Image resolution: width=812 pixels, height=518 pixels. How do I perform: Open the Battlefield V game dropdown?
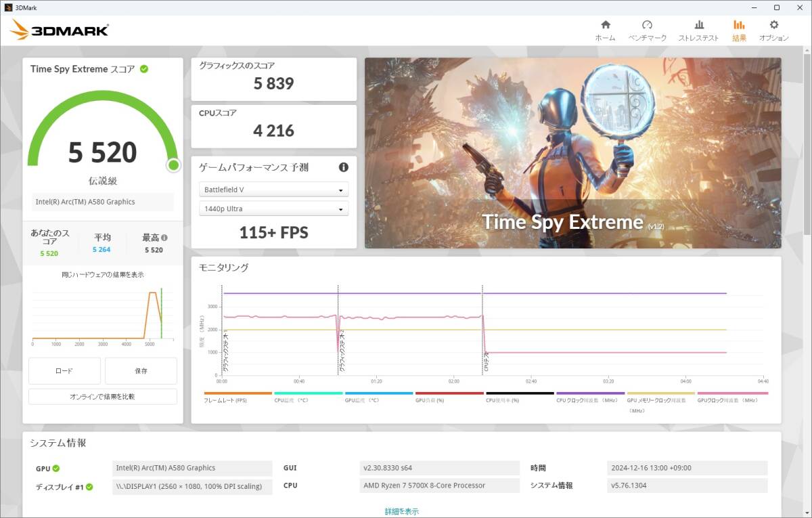pyautogui.click(x=273, y=190)
